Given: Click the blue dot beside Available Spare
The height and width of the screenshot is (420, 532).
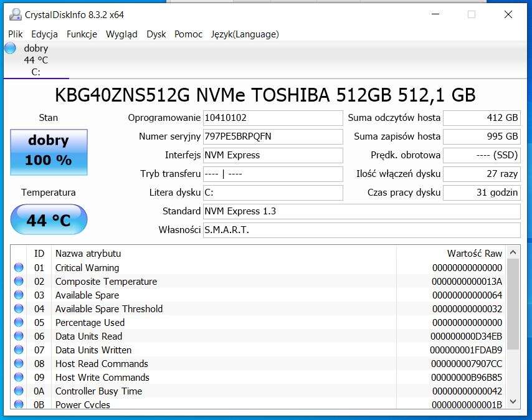Looking at the screenshot, I should tap(19, 295).
